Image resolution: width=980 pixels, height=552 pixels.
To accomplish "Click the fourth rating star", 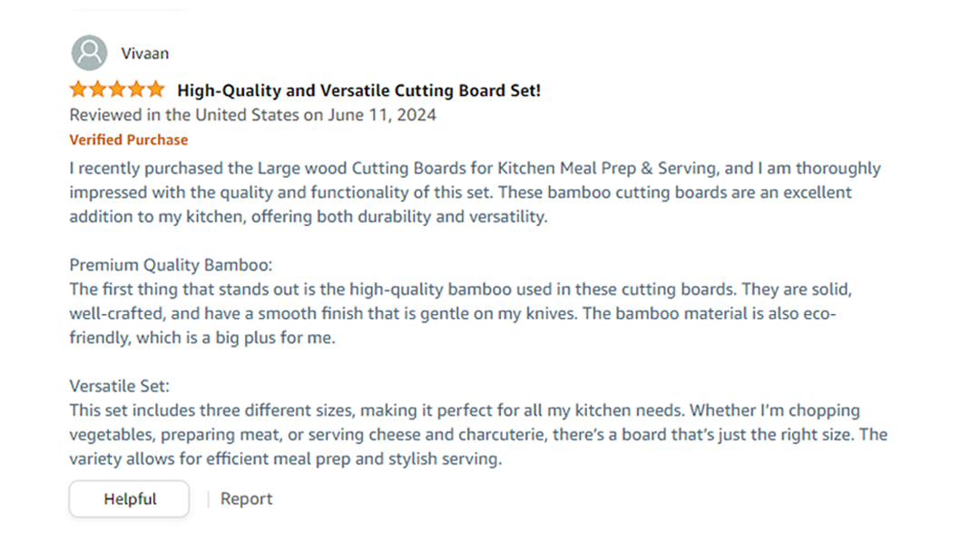I will click(x=136, y=90).
